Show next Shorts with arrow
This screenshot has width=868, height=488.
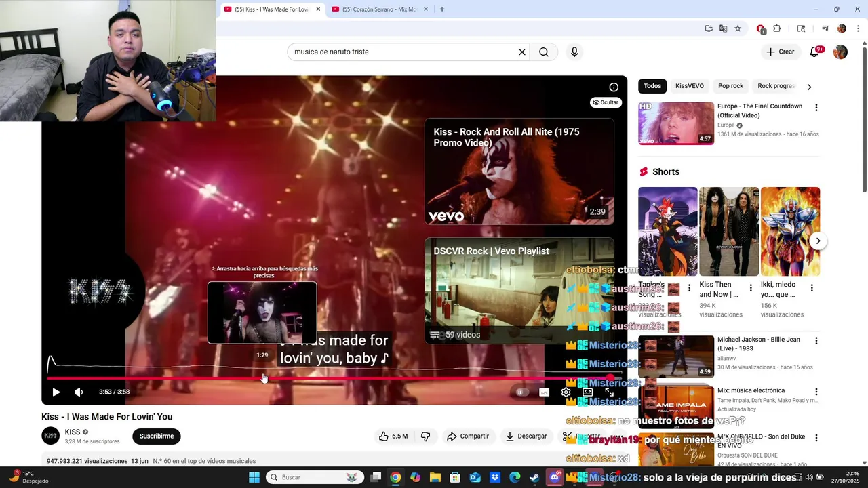pyautogui.click(x=818, y=241)
